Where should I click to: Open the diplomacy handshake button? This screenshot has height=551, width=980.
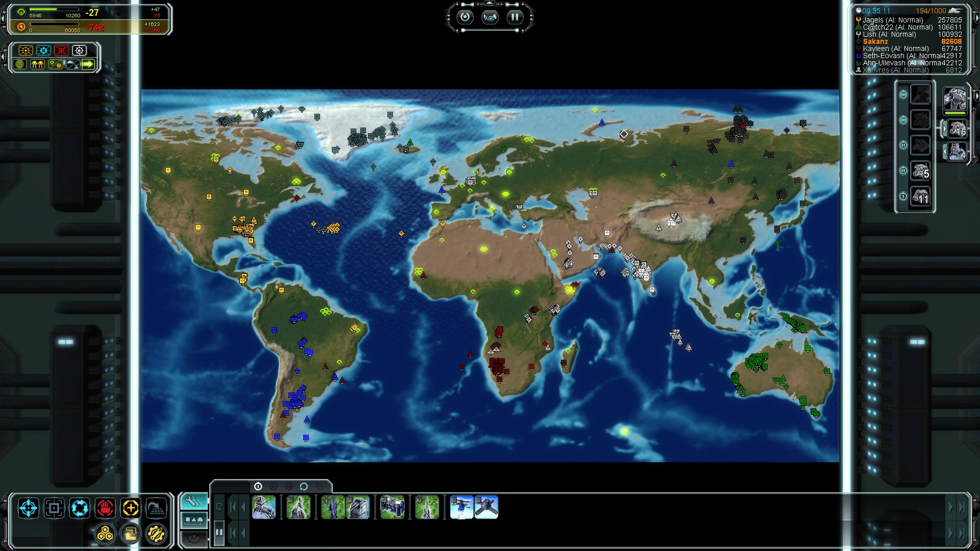pyautogui.click(x=490, y=17)
